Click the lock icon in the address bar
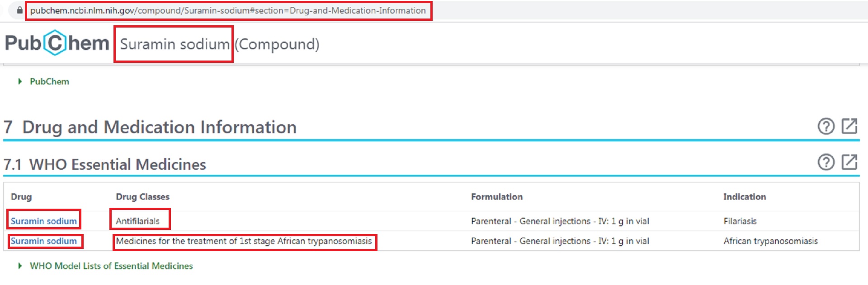The height and width of the screenshot is (285, 868). point(19,10)
